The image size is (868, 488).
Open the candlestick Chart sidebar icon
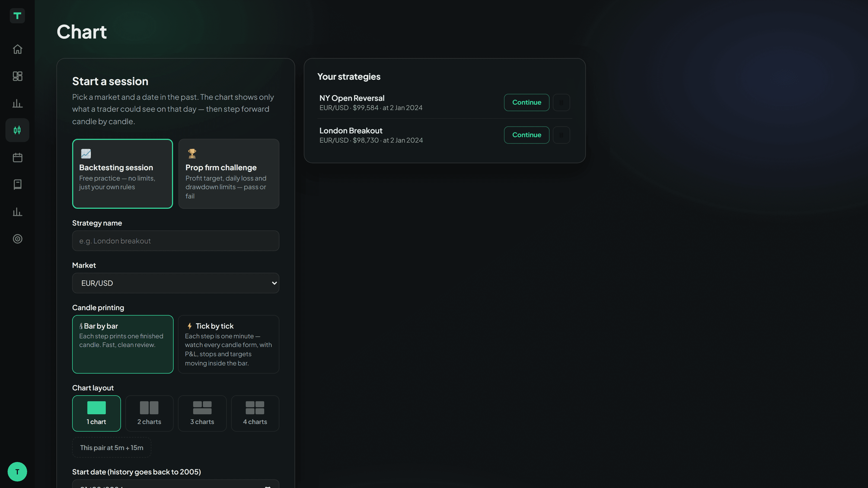[x=17, y=130]
